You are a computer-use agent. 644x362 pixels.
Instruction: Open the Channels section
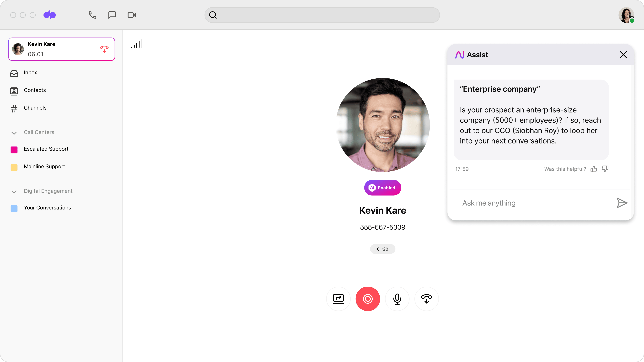point(35,108)
